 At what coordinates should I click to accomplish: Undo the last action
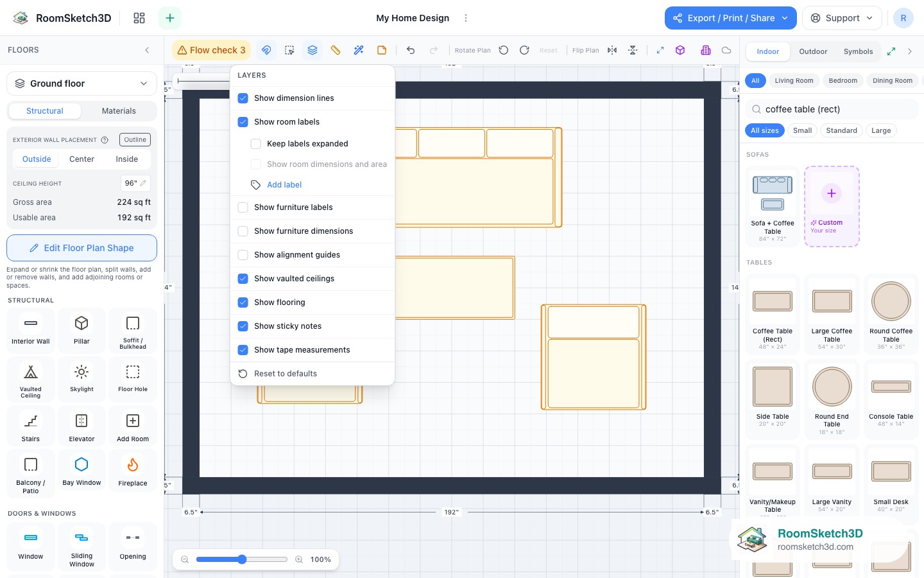pyautogui.click(x=411, y=50)
